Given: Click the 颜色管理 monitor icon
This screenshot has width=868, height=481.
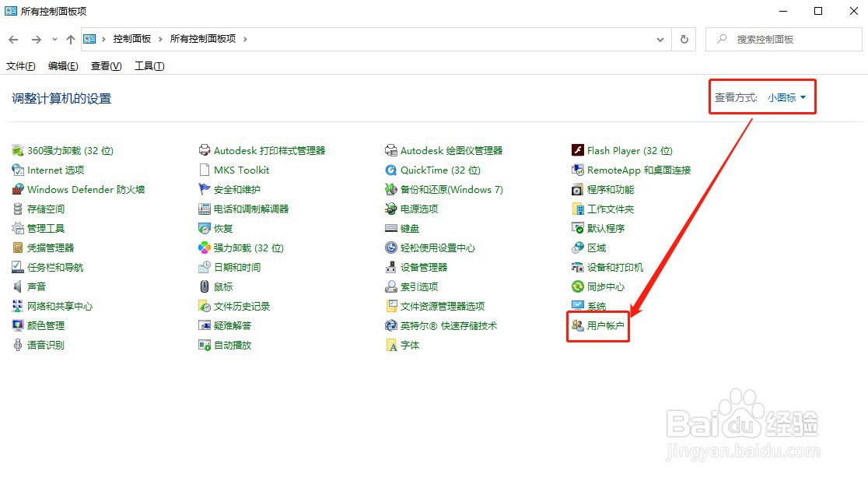Looking at the screenshot, I should point(18,325).
